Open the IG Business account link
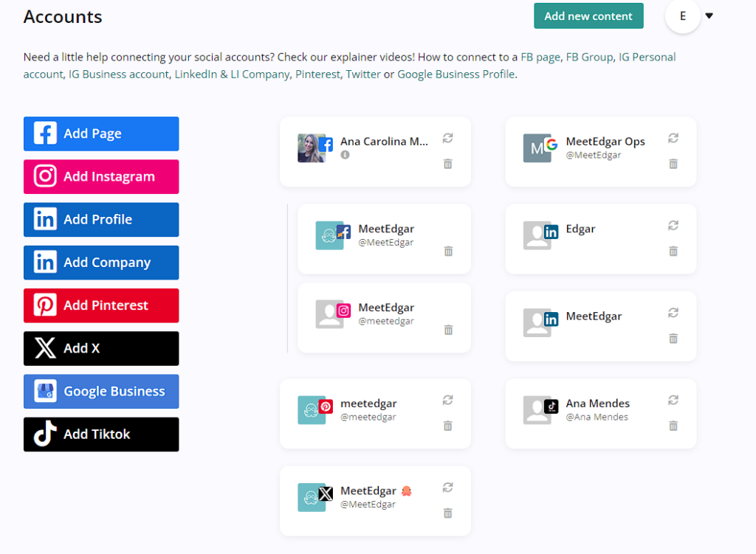This screenshot has height=554, width=756. click(x=119, y=75)
